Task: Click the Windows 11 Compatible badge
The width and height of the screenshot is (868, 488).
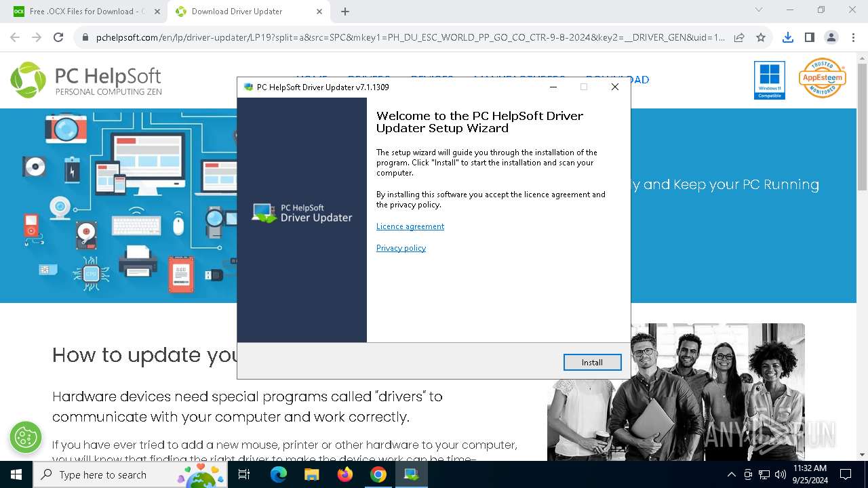Action: tap(769, 80)
